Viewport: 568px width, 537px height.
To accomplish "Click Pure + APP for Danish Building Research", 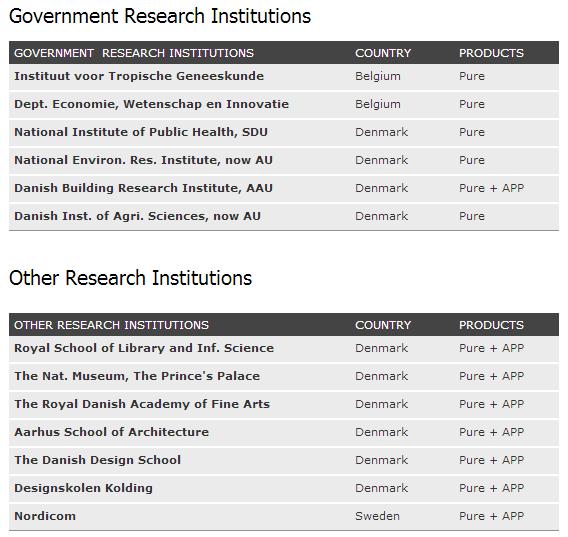I will click(492, 188).
